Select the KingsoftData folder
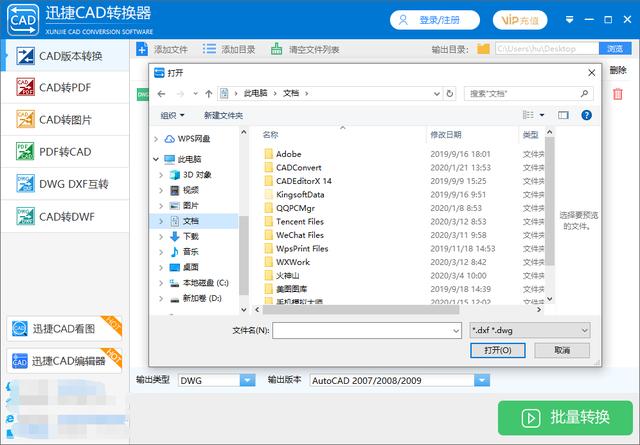 pyautogui.click(x=300, y=194)
